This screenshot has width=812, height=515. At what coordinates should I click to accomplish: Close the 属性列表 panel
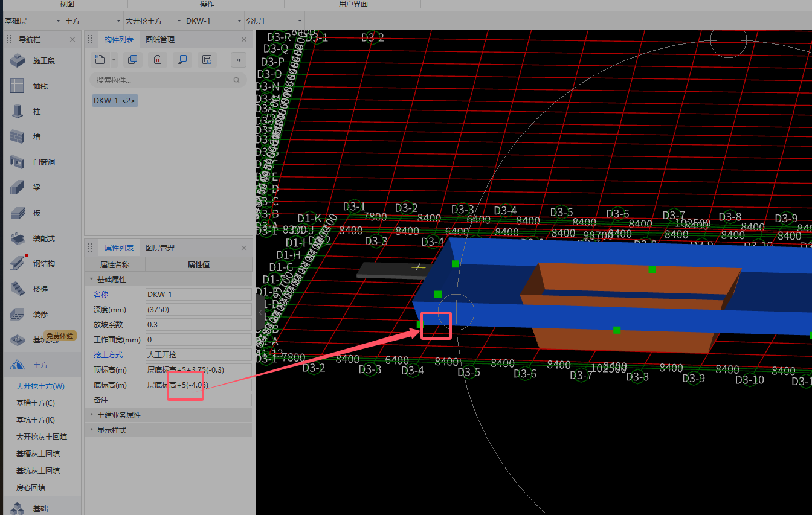point(244,248)
